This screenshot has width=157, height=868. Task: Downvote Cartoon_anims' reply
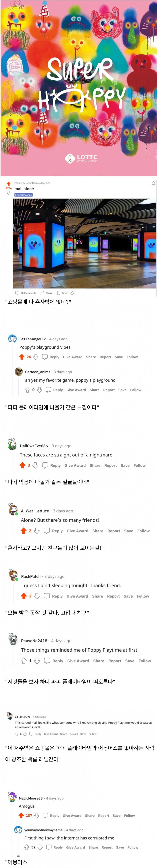(39, 390)
